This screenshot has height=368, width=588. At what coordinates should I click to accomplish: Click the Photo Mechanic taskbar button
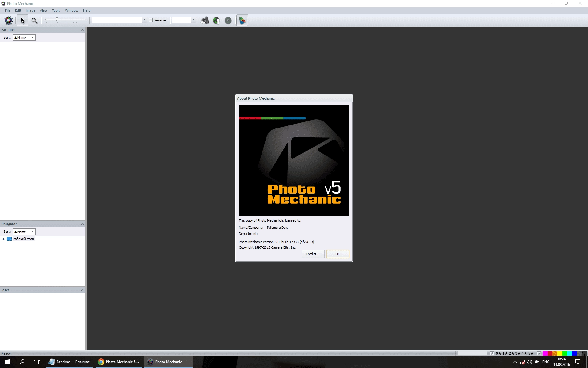[x=168, y=362]
